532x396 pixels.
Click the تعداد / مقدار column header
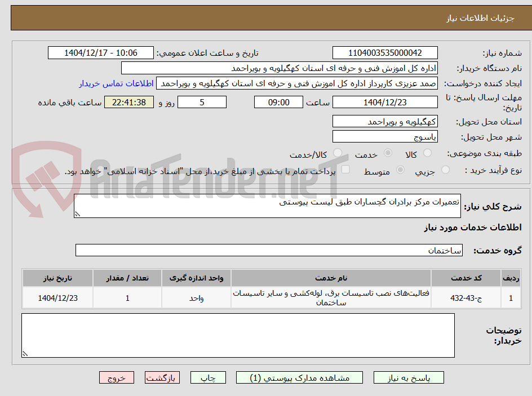pos(127,278)
